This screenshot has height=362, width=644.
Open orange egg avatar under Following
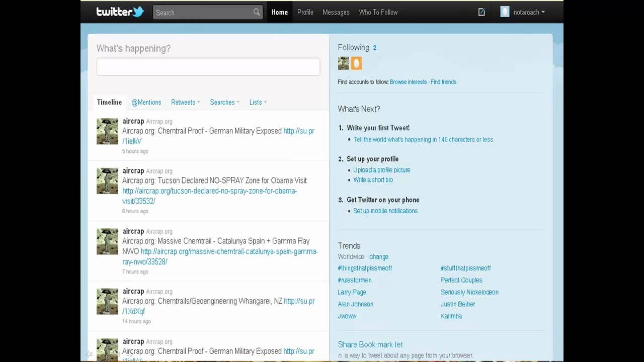tap(356, 63)
